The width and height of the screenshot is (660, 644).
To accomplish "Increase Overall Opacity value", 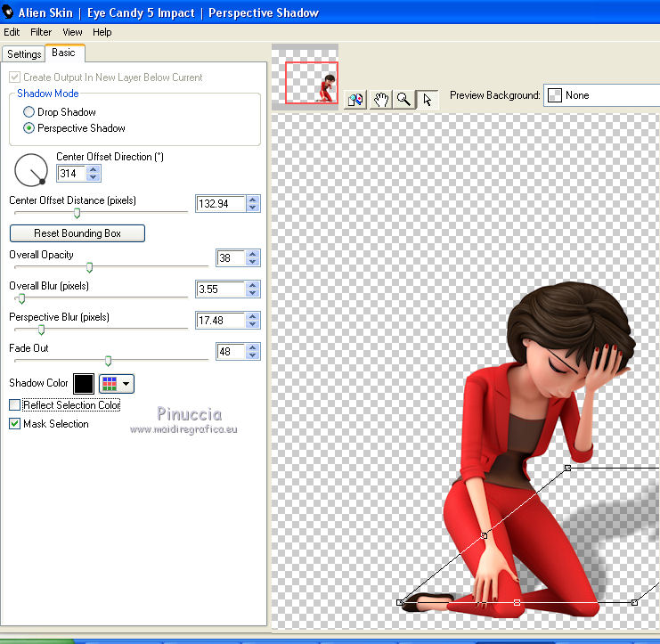I will (x=253, y=254).
